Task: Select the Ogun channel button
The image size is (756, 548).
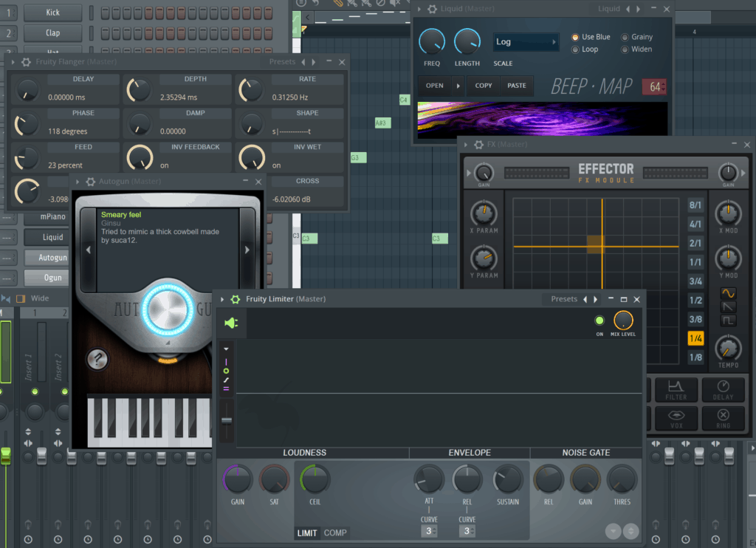Action: (x=47, y=278)
